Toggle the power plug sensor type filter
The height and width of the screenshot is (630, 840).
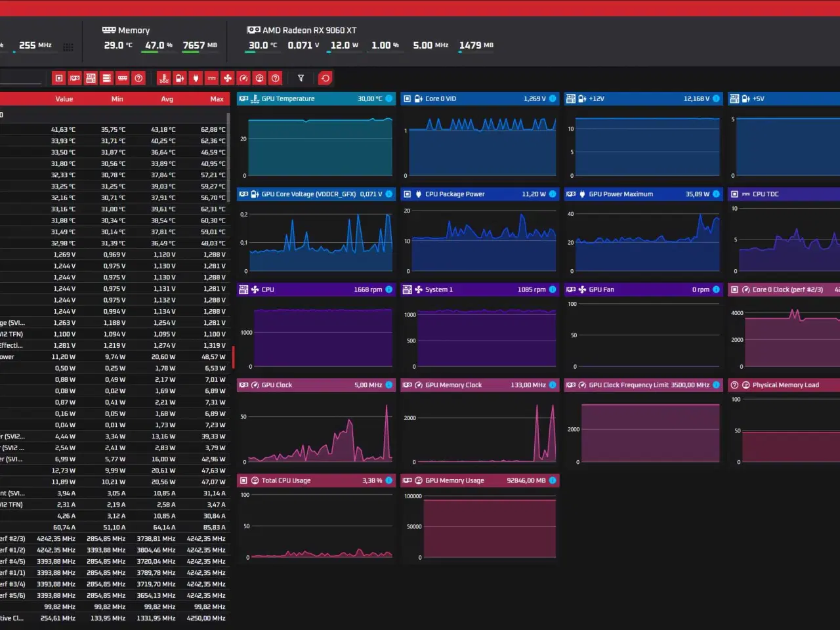196,78
